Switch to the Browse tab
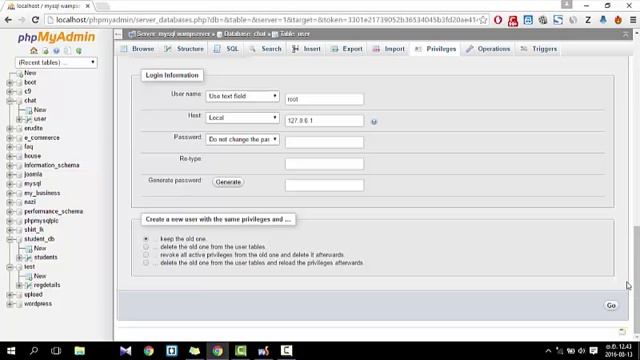 (138, 49)
